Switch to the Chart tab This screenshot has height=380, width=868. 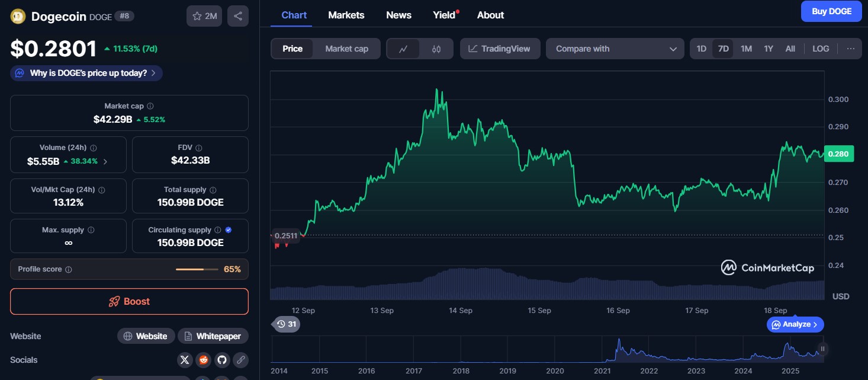point(294,15)
